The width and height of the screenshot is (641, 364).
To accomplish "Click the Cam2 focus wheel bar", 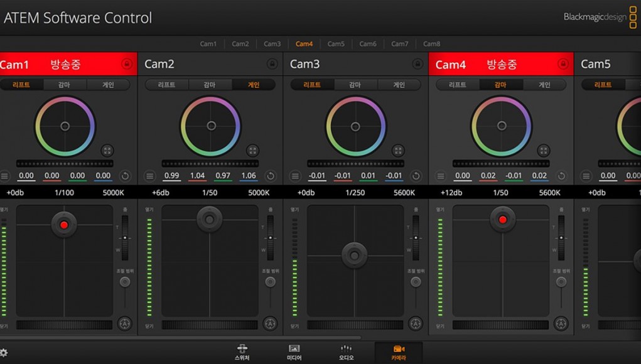I will pyautogui.click(x=210, y=325).
